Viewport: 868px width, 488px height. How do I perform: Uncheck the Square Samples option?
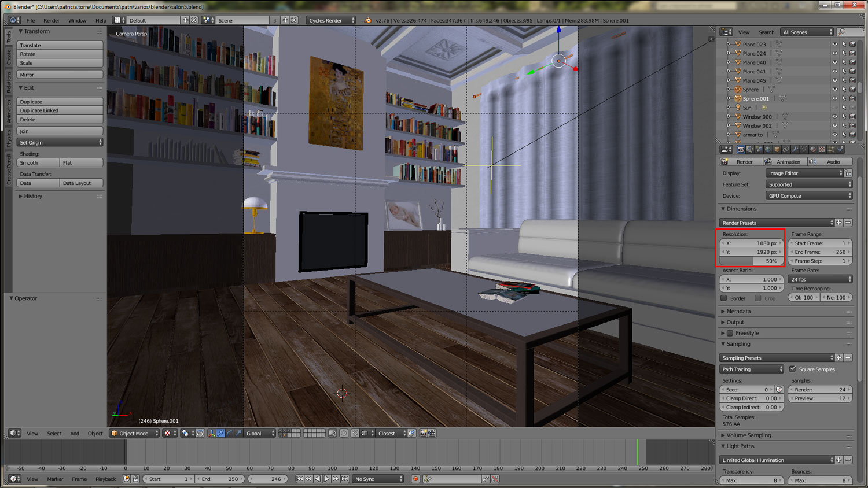pyautogui.click(x=793, y=369)
